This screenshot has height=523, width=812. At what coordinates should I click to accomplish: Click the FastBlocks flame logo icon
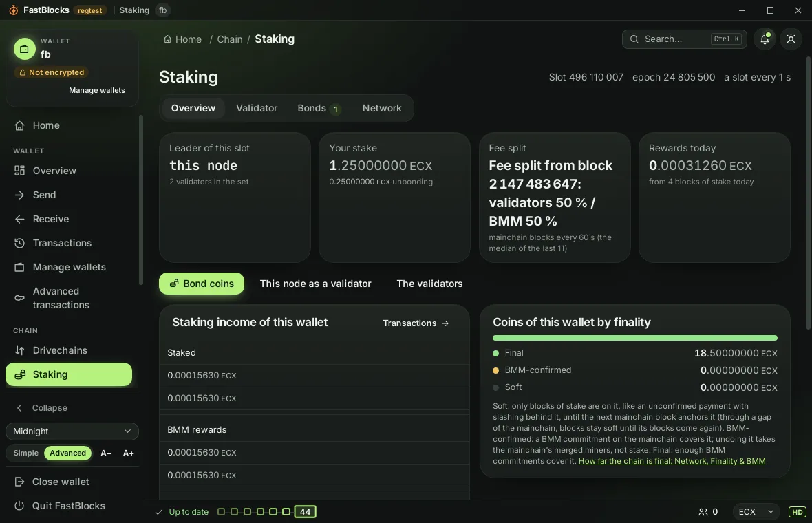[14, 10]
